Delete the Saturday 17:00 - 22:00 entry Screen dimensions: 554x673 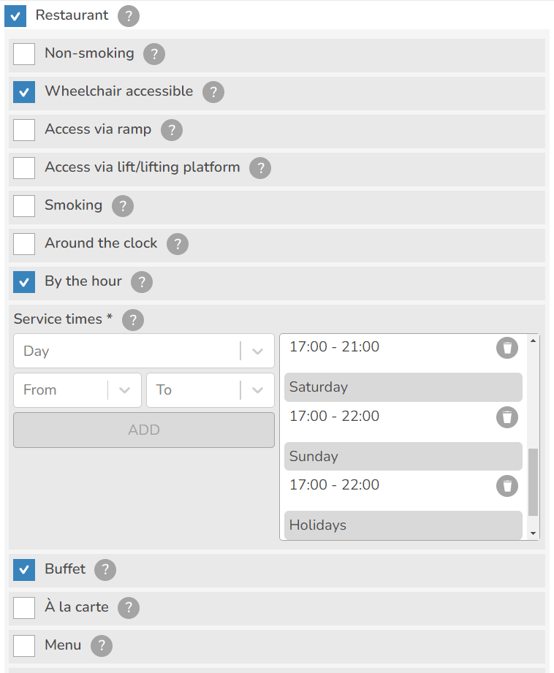tap(507, 417)
